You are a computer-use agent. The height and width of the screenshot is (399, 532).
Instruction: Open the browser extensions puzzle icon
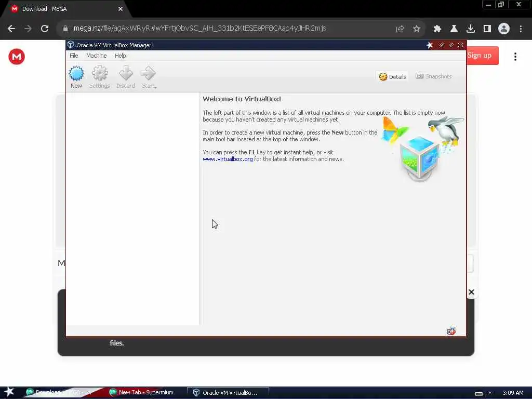437,29
